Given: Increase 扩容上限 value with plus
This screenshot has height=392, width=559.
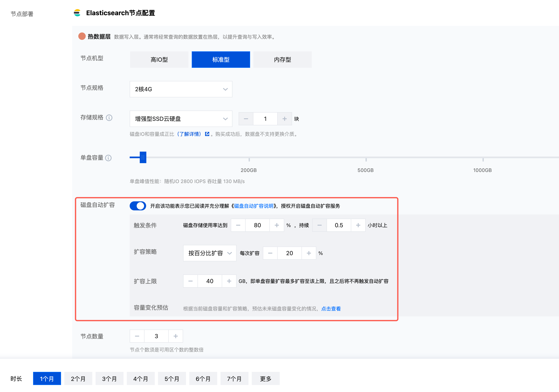Looking at the screenshot, I should [x=229, y=281].
